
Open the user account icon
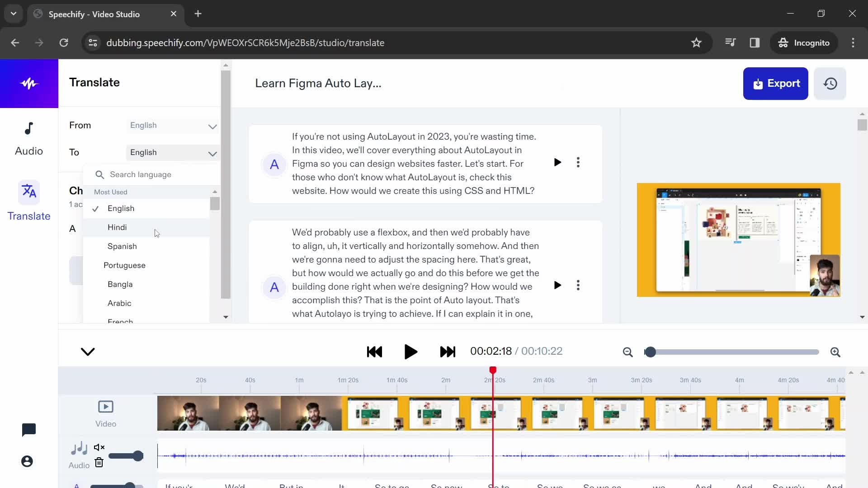point(27,461)
